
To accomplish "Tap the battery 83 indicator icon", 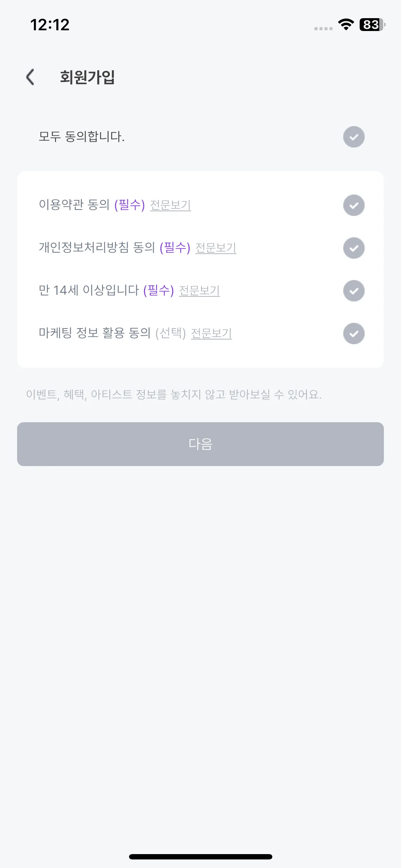I will pos(372,25).
